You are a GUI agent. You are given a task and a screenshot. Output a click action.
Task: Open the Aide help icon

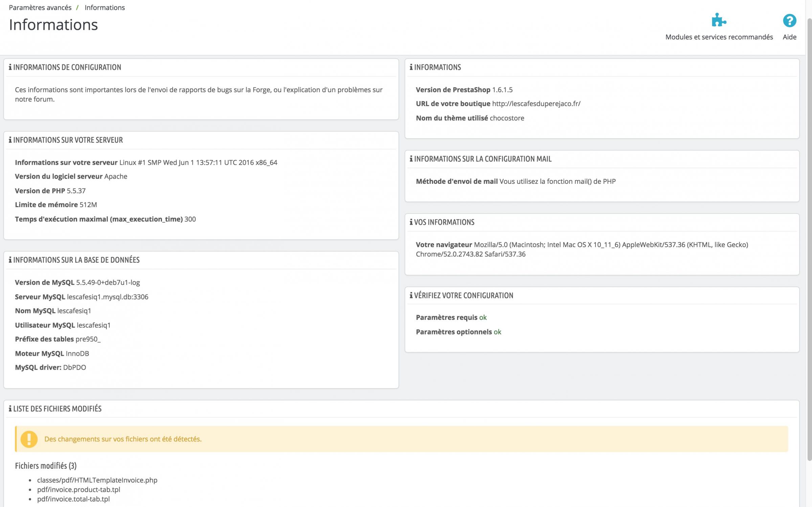point(789,21)
